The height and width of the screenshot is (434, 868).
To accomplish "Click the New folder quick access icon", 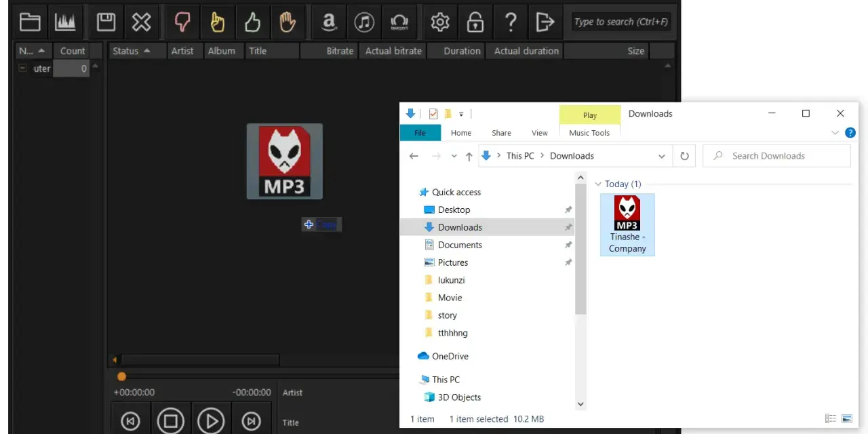I will tap(448, 114).
